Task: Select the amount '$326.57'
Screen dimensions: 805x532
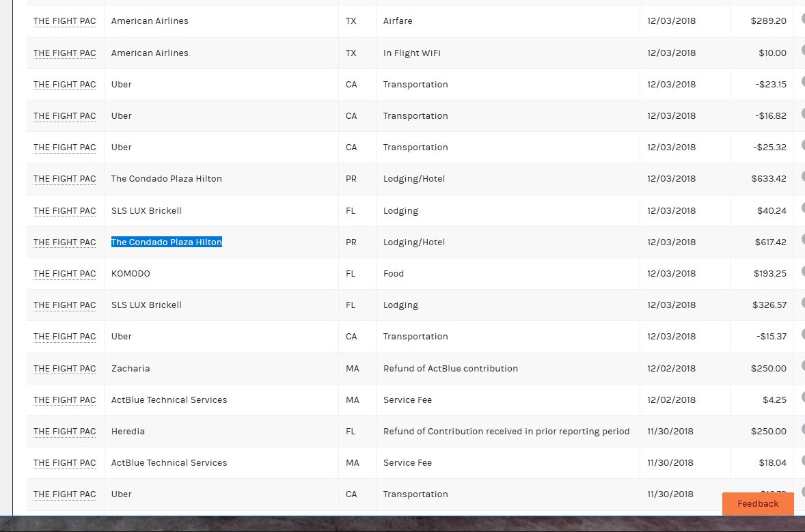Action: click(769, 305)
